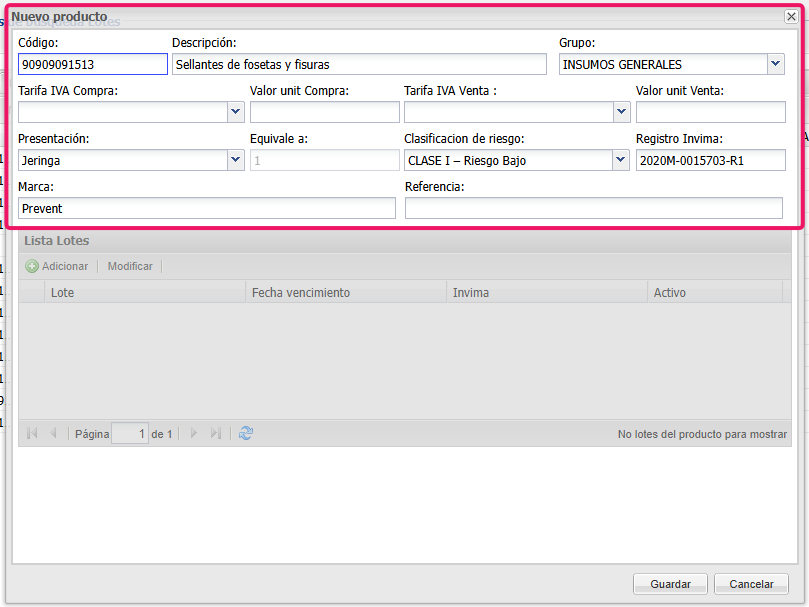Go to next page of lotes
Screen dimensions: 809x607
[193, 434]
